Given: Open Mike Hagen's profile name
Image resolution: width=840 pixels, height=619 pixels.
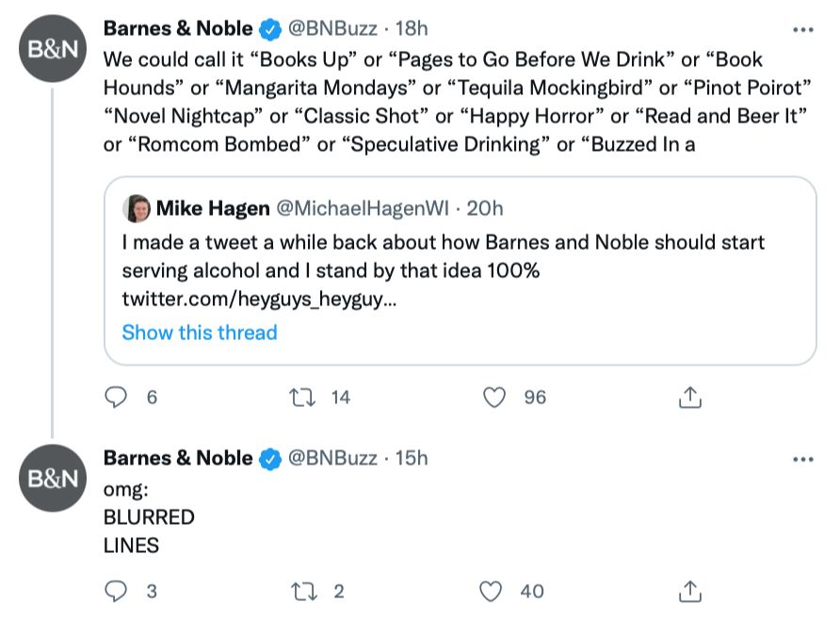Looking at the screenshot, I should click(x=213, y=208).
